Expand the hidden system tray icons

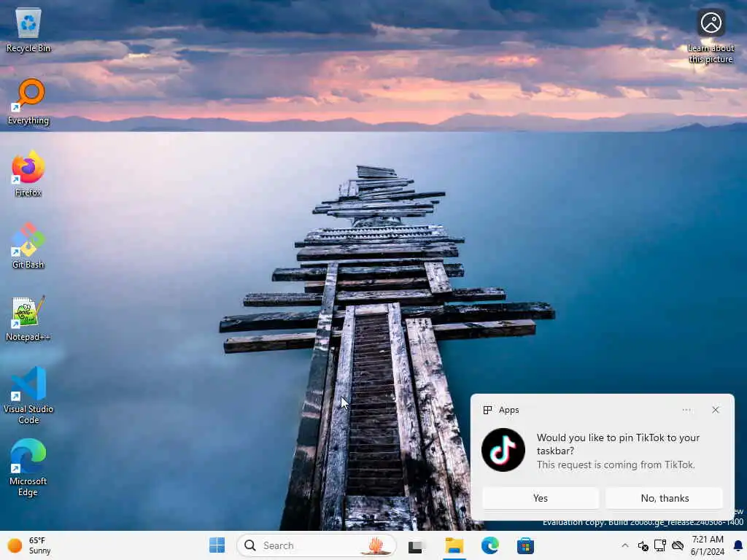[x=625, y=545]
